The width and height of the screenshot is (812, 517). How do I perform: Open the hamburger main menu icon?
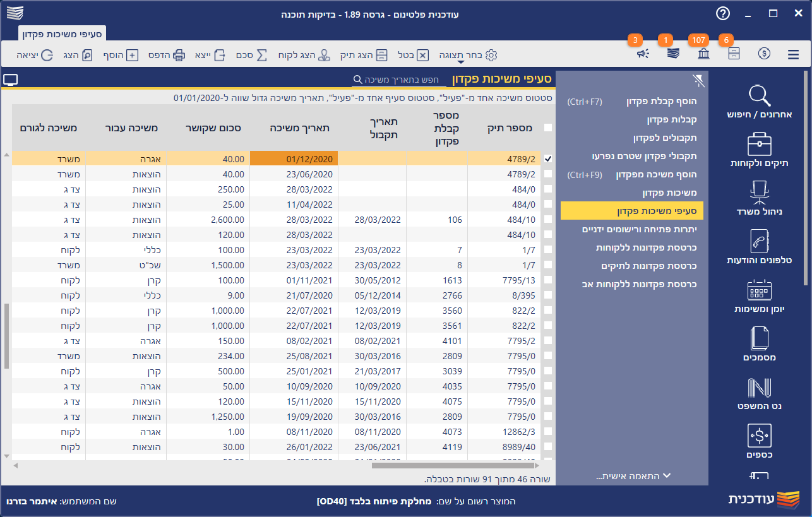click(x=793, y=55)
